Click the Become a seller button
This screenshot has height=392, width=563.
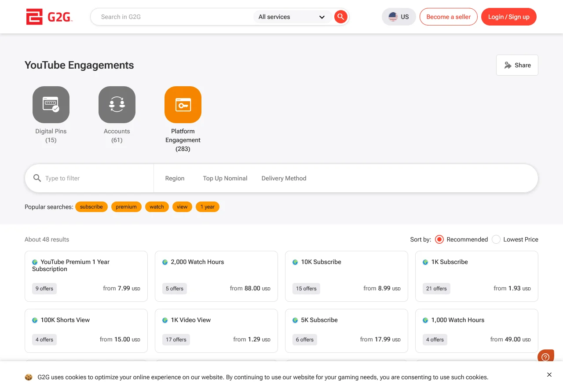[449, 17]
